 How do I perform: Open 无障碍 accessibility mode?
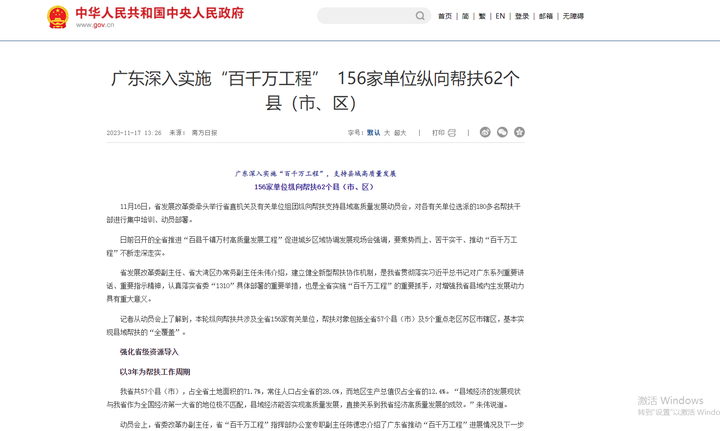pyautogui.click(x=573, y=16)
